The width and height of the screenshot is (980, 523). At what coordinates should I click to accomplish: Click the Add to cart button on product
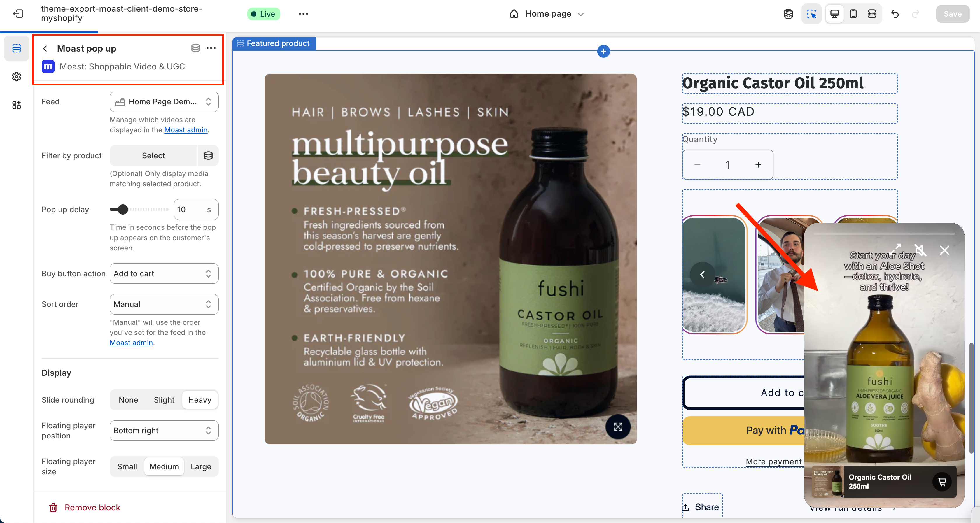pos(744,392)
